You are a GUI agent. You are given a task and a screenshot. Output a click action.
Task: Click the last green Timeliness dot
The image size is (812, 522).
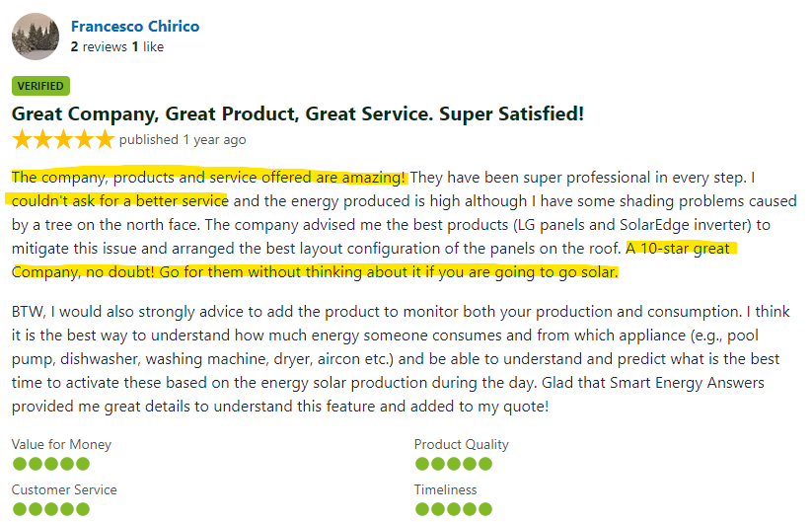pyautogui.click(x=484, y=509)
